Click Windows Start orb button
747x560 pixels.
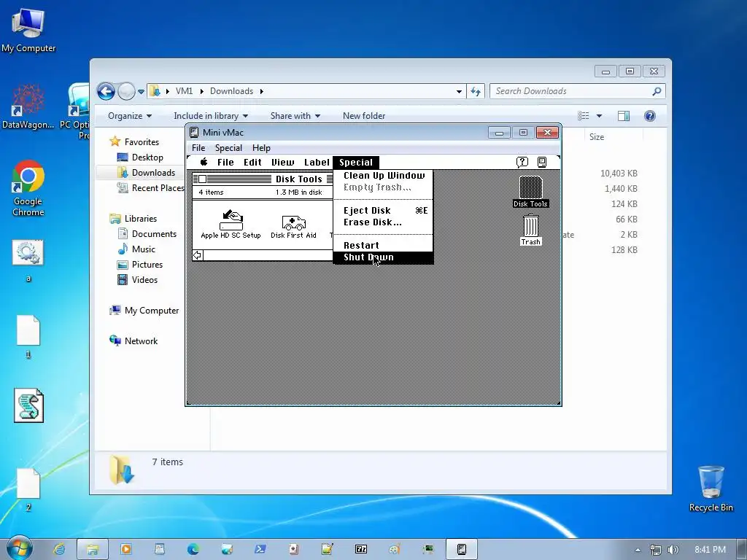pos(19,548)
